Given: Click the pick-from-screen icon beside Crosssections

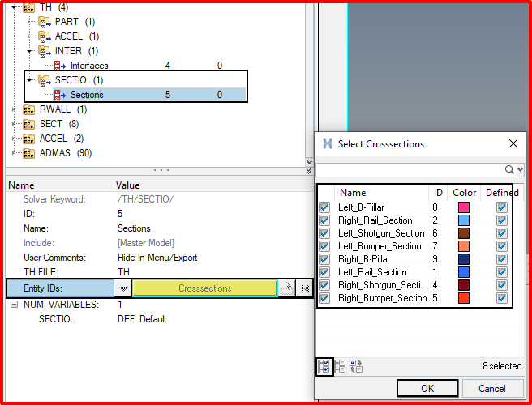Looking at the screenshot, I should 287,288.
